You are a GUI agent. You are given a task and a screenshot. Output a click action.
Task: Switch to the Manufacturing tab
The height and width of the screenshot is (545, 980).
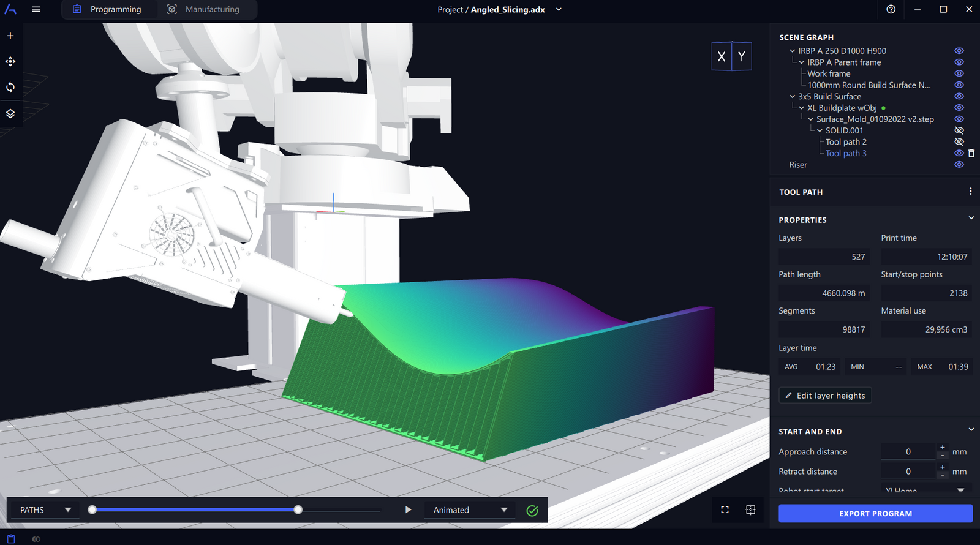204,9
